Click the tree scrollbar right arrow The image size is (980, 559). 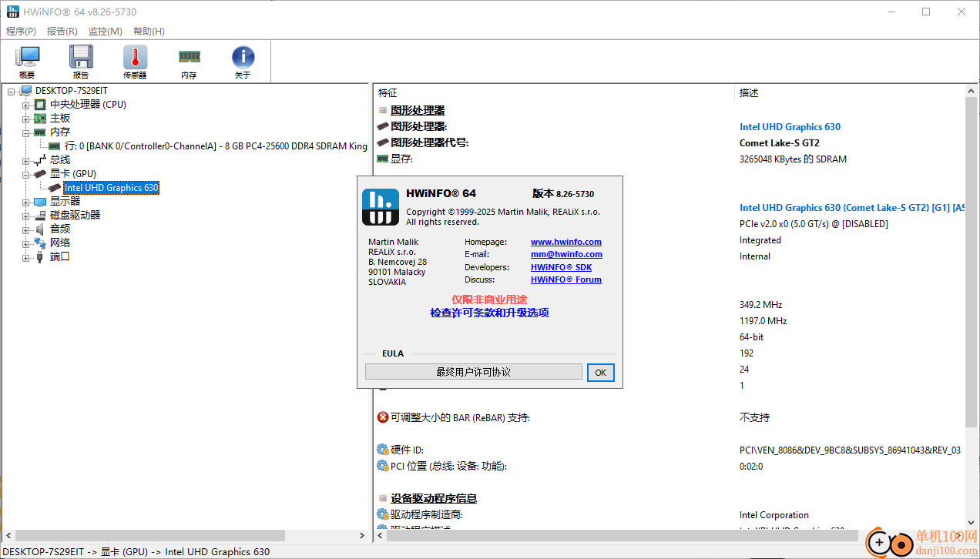(363, 535)
